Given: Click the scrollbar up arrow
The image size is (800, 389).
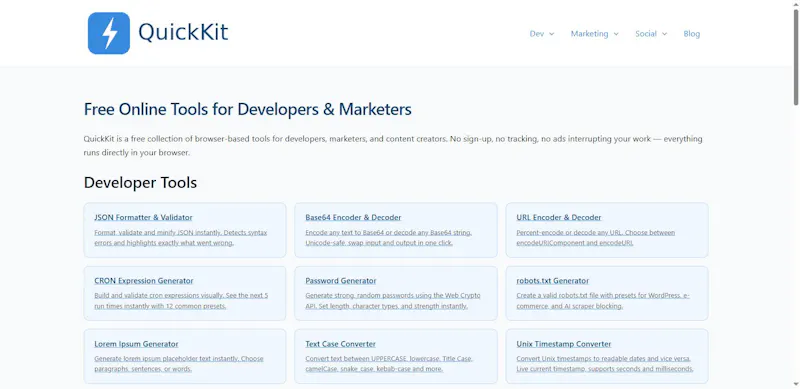Looking at the screenshot, I should [795, 4].
